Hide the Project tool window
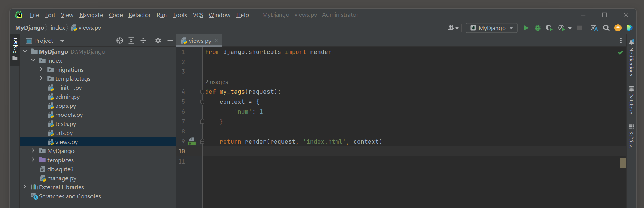Image resolution: width=644 pixels, height=208 pixels. [170, 41]
